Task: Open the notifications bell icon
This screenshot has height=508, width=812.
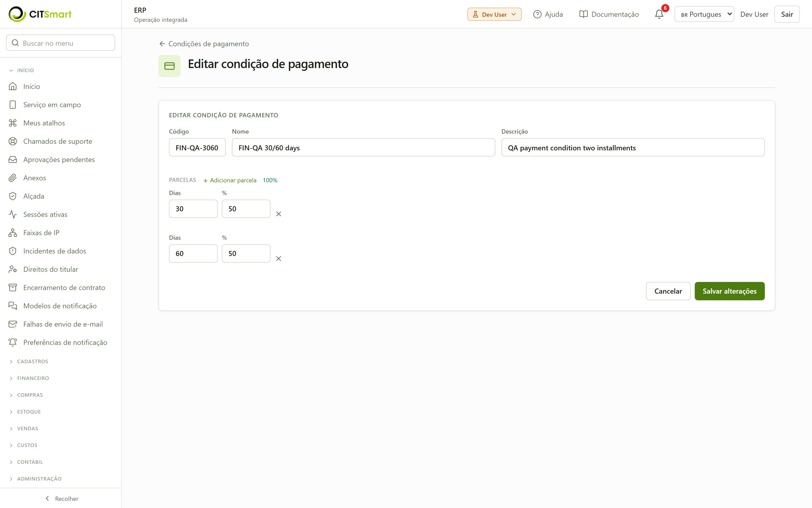Action: coord(659,14)
